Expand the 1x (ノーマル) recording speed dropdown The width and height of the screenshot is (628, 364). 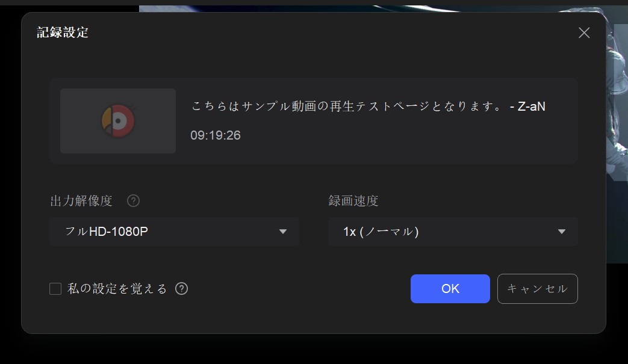[x=453, y=232]
